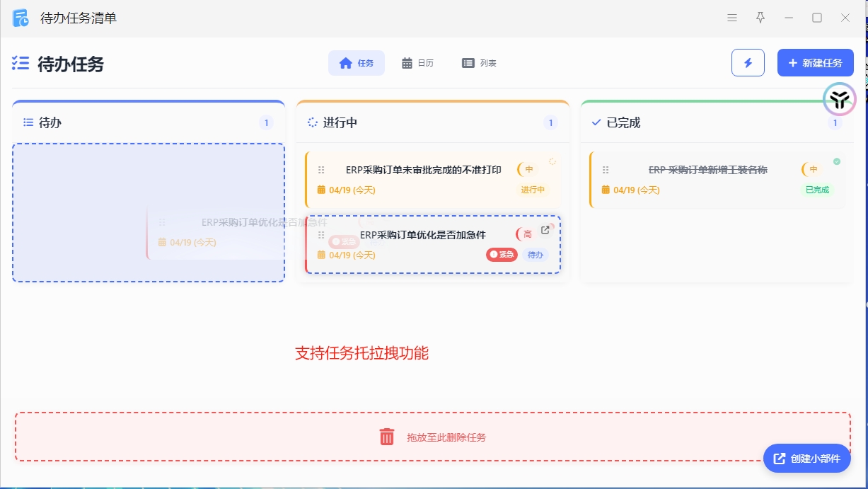Image resolution: width=868 pixels, height=489 pixels.
Task: Click the 待办 status tag on ERP采购订单优化是否加急件
Action: coord(536,255)
